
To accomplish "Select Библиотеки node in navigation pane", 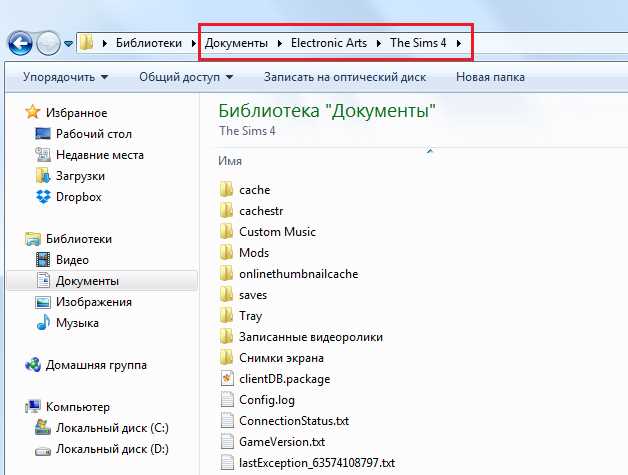I will tap(78, 239).
